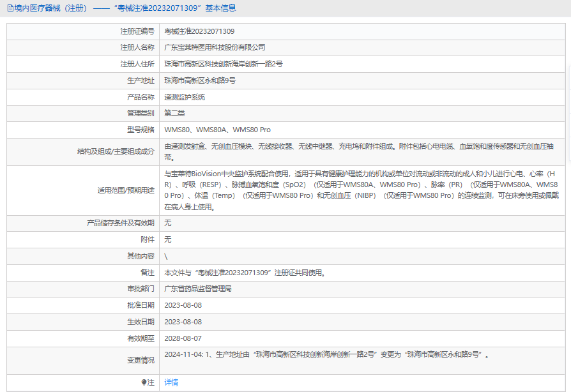
Task: Click the 适用范围/预期用途 row label
Action: [126, 190]
